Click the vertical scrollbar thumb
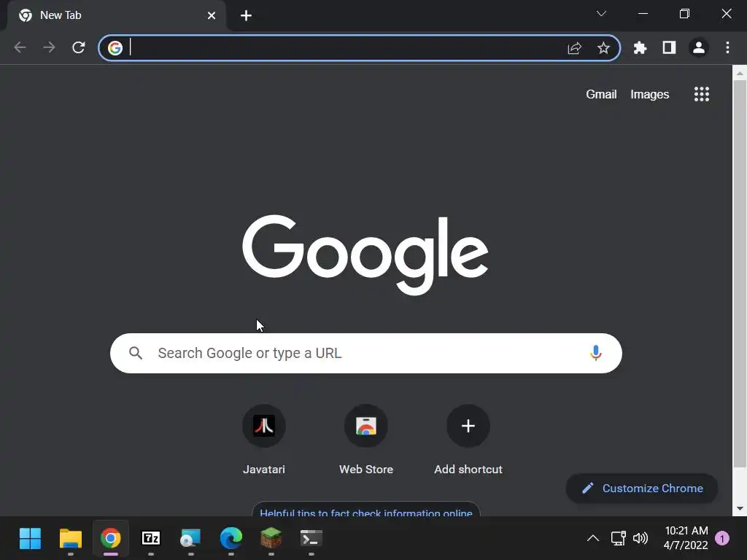 tap(740, 274)
